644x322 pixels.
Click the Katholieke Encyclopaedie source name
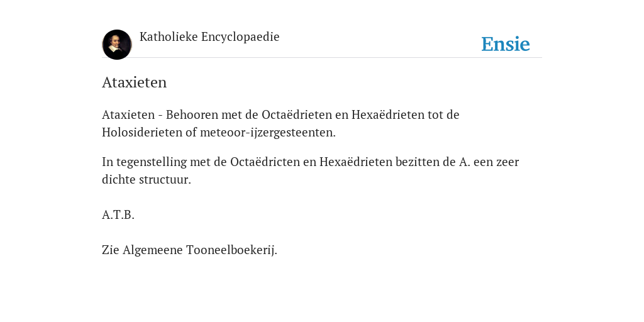click(x=209, y=37)
